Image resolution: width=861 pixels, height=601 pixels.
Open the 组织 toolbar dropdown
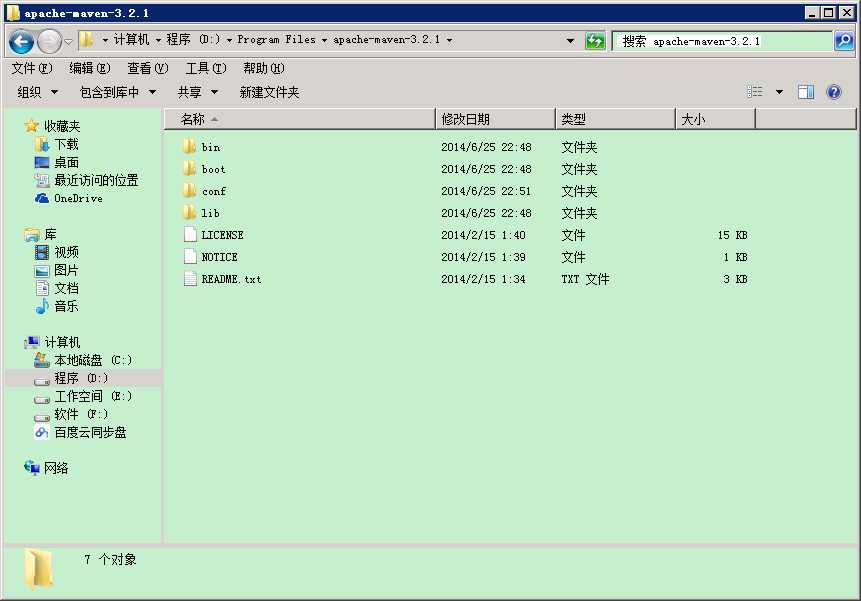click(x=37, y=92)
